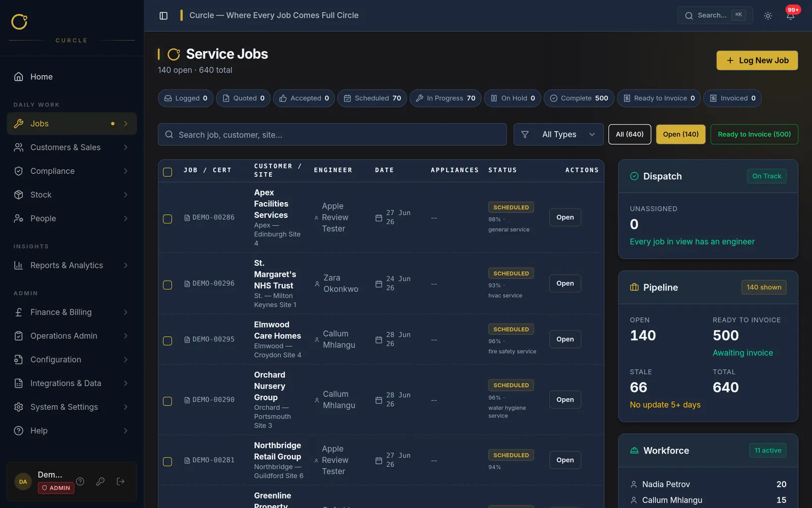Select the Ready to Invoice (500) tab
This screenshot has height=508, width=812.
(754, 134)
